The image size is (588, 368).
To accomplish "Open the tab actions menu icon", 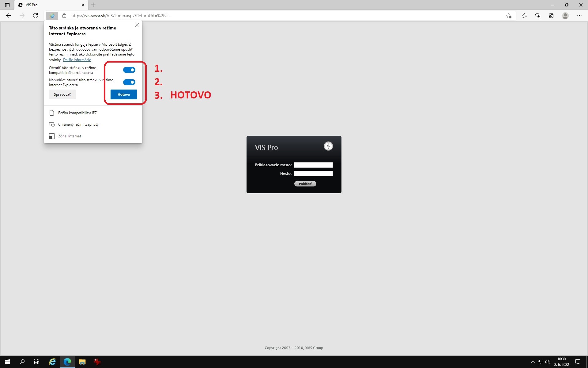I will (7, 5).
